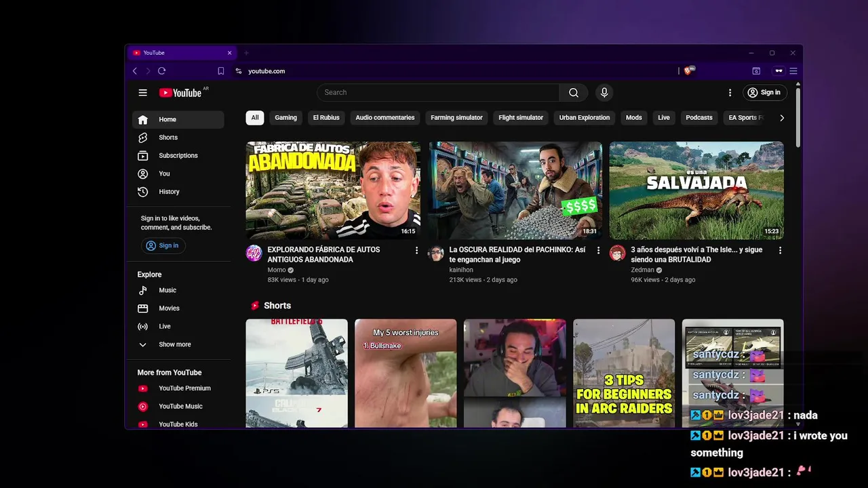
Task: Select the El Rubius filter chip
Action: tap(326, 118)
